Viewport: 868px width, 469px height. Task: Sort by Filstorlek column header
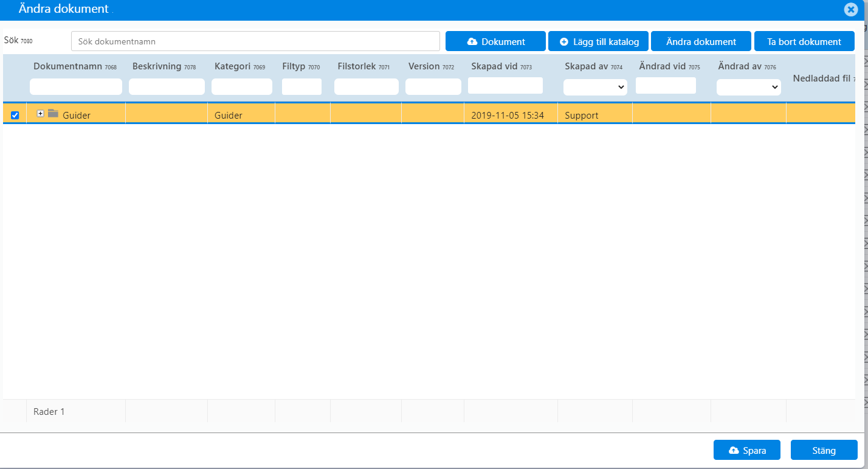(x=357, y=66)
